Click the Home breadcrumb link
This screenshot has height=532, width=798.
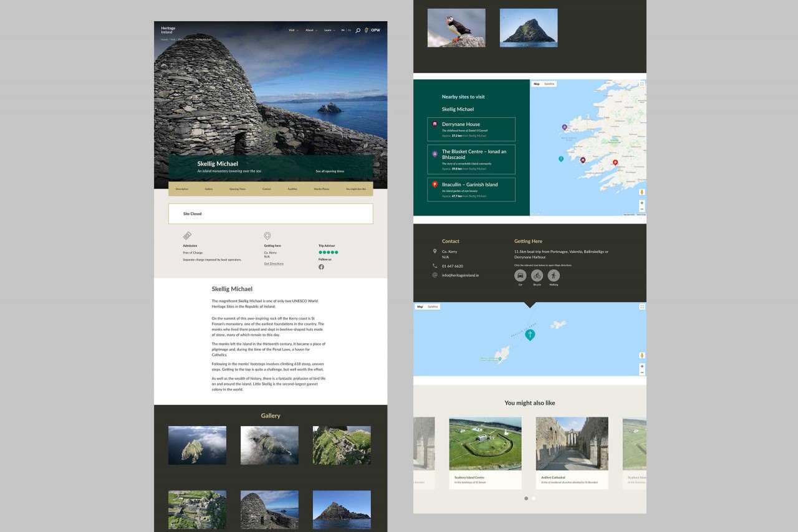[x=165, y=39]
